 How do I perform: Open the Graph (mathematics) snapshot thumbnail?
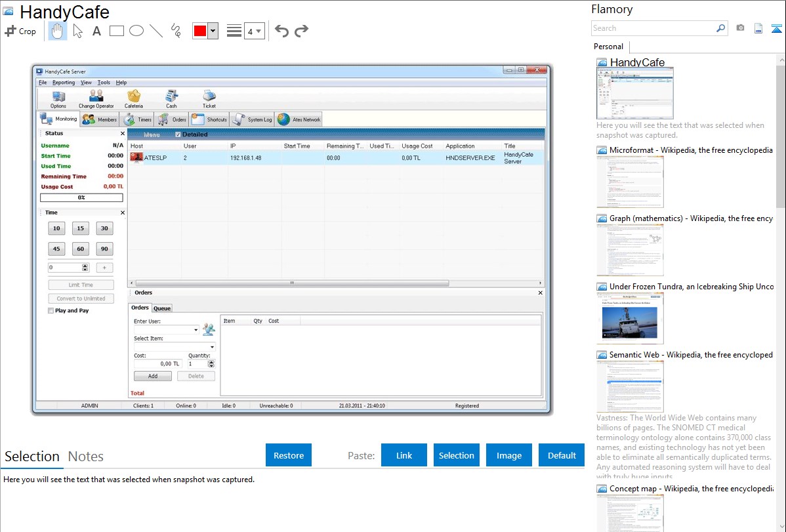point(630,250)
